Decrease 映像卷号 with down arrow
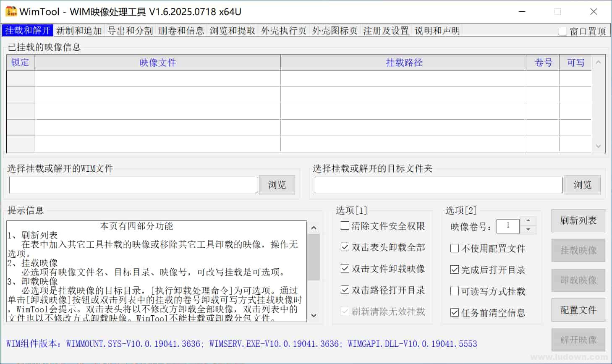612x364 pixels. 528,230
